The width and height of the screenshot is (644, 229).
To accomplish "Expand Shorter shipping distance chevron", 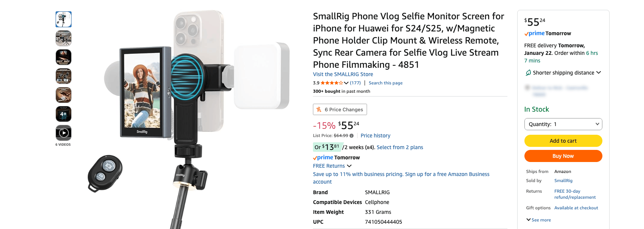I will [x=599, y=73].
